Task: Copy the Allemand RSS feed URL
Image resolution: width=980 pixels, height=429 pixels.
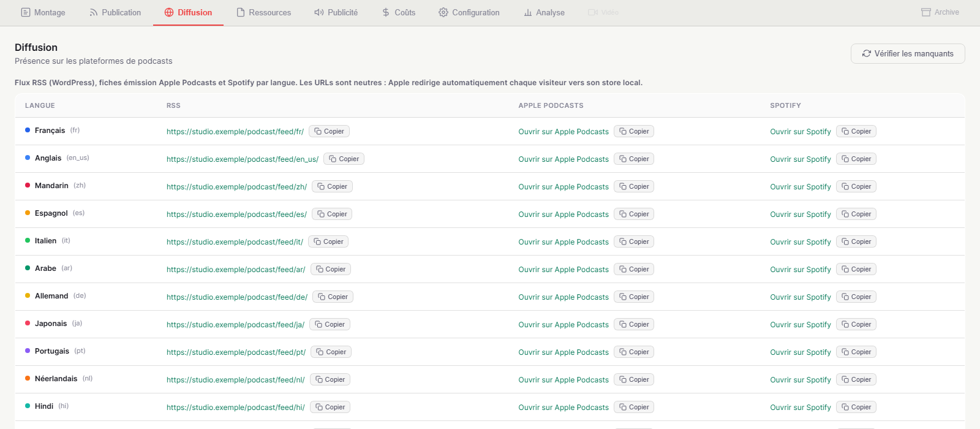Action: 333,297
